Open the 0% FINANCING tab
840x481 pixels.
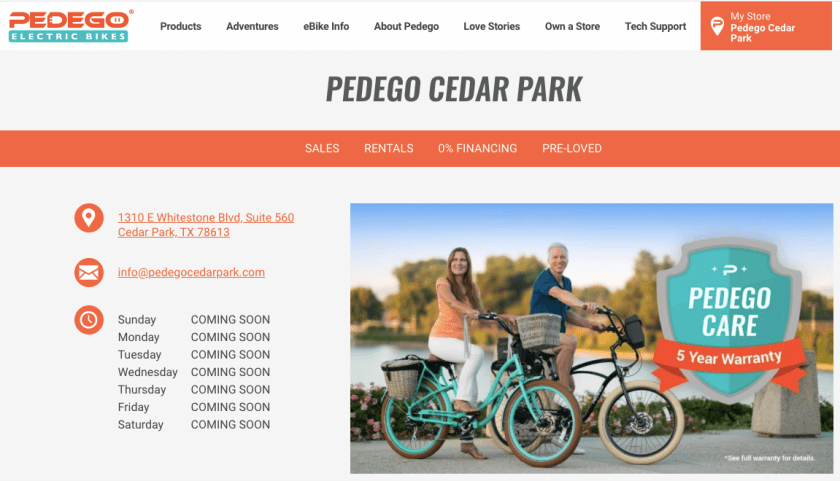[477, 148]
